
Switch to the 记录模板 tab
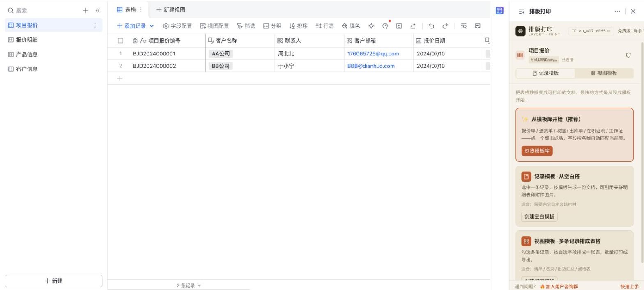[545, 73]
